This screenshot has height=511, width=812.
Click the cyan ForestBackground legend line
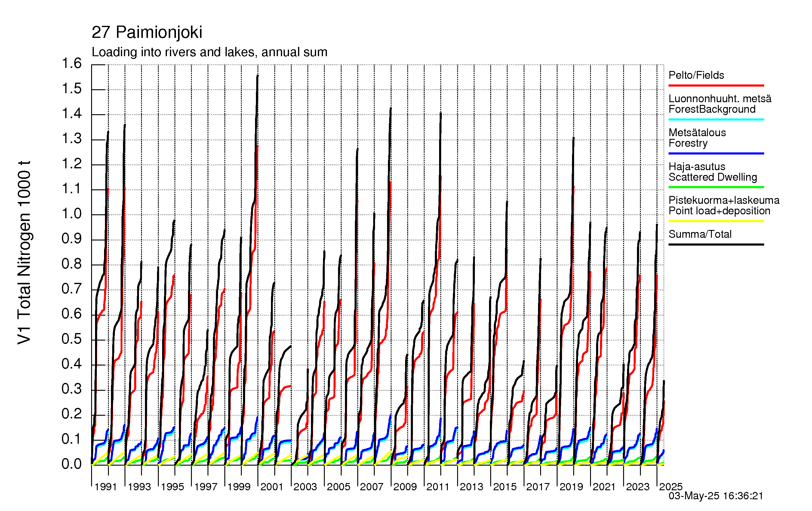[716, 119]
